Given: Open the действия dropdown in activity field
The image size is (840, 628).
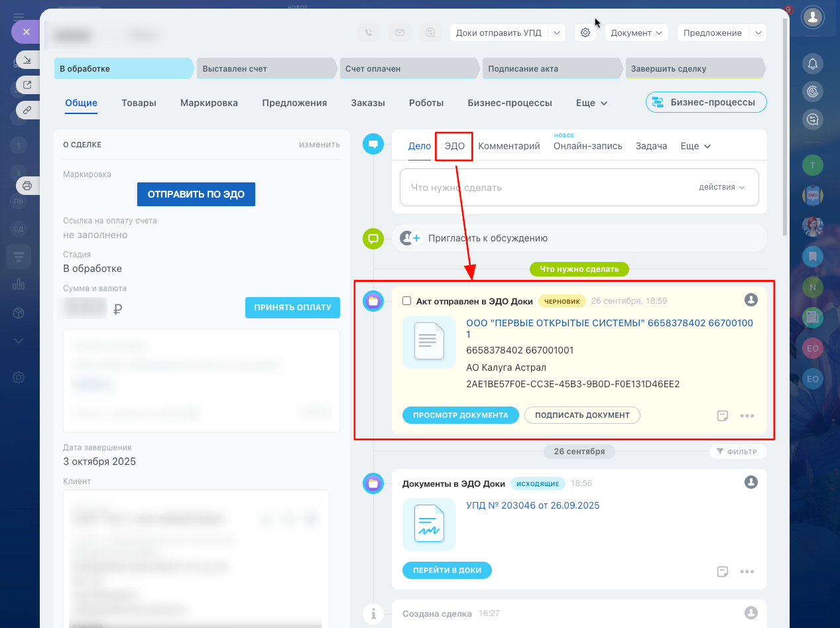Looking at the screenshot, I should click(721, 188).
